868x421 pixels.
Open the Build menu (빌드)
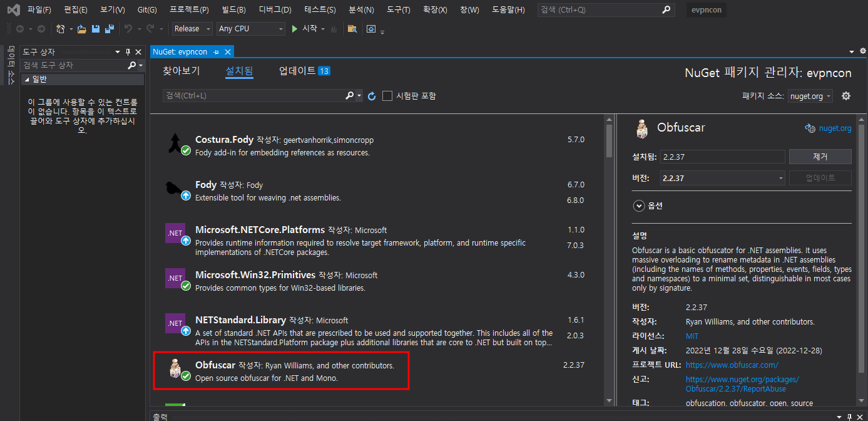[234, 10]
